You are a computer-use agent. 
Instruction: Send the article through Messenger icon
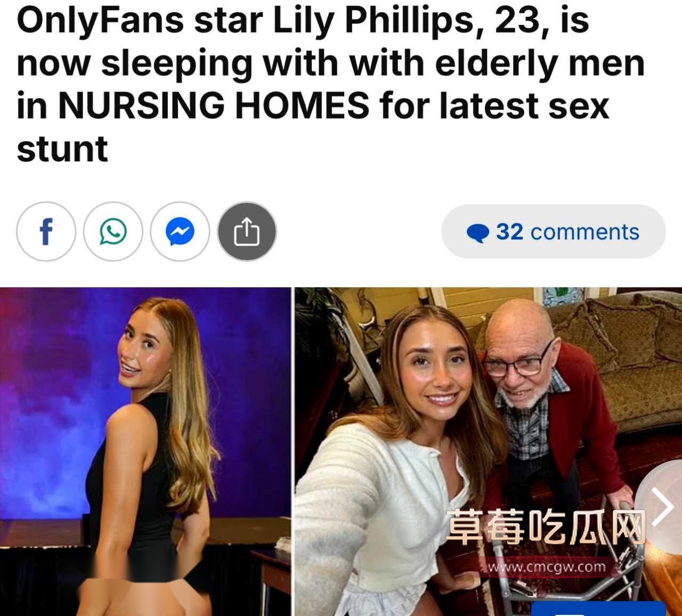point(180,232)
